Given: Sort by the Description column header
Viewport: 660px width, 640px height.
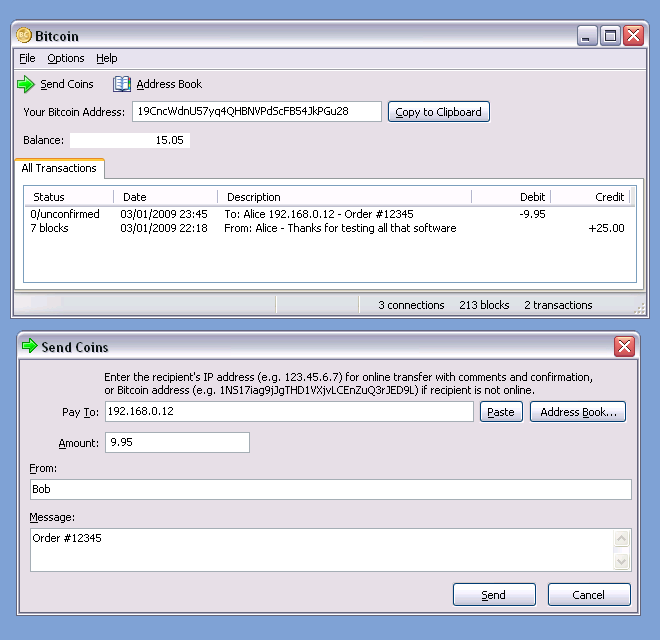Looking at the screenshot, I should [x=344, y=197].
